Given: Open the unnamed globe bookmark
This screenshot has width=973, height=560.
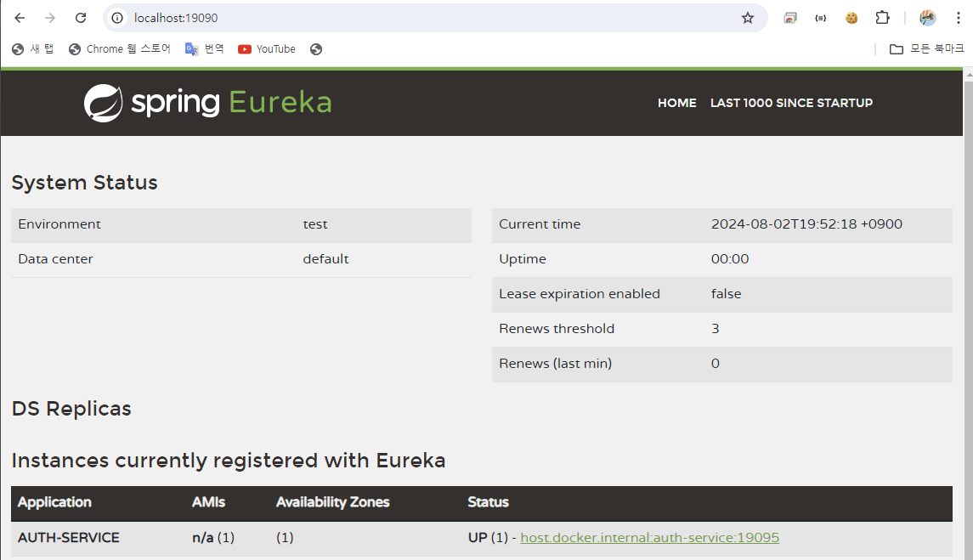Looking at the screenshot, I should (316, 49).
